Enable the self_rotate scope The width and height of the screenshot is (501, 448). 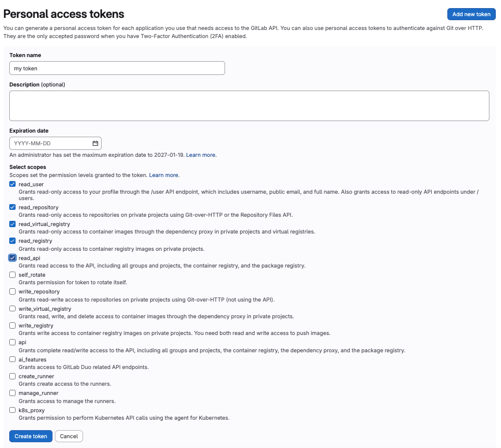click(x=13, y=274)
